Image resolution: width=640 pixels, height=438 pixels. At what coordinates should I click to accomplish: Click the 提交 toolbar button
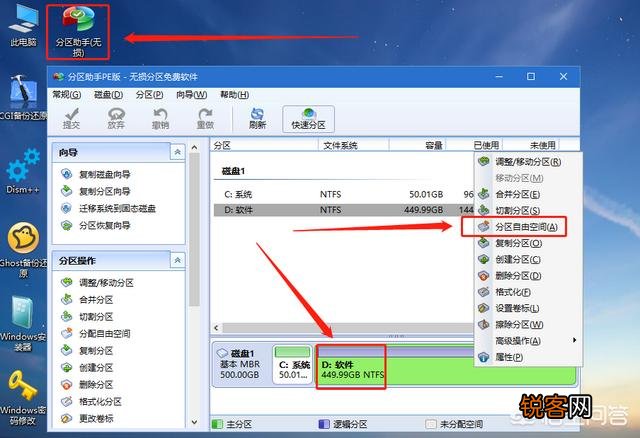tap(71, 119)
